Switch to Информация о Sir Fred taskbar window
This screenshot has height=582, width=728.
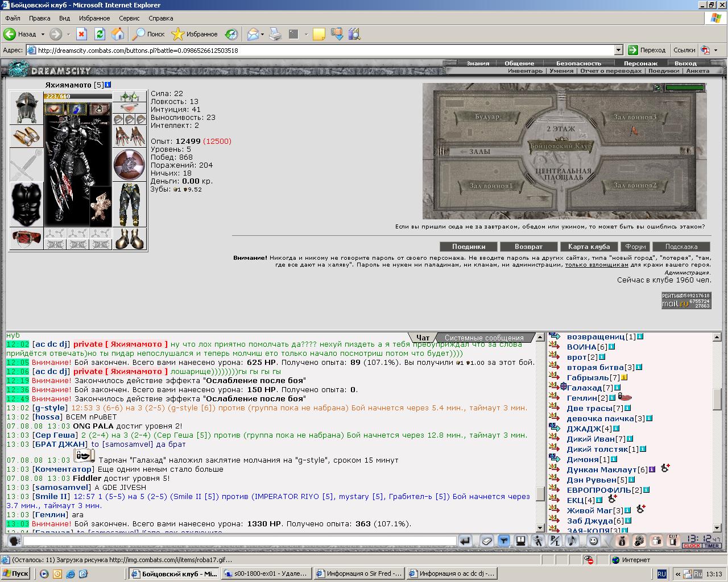pos(360,573)
